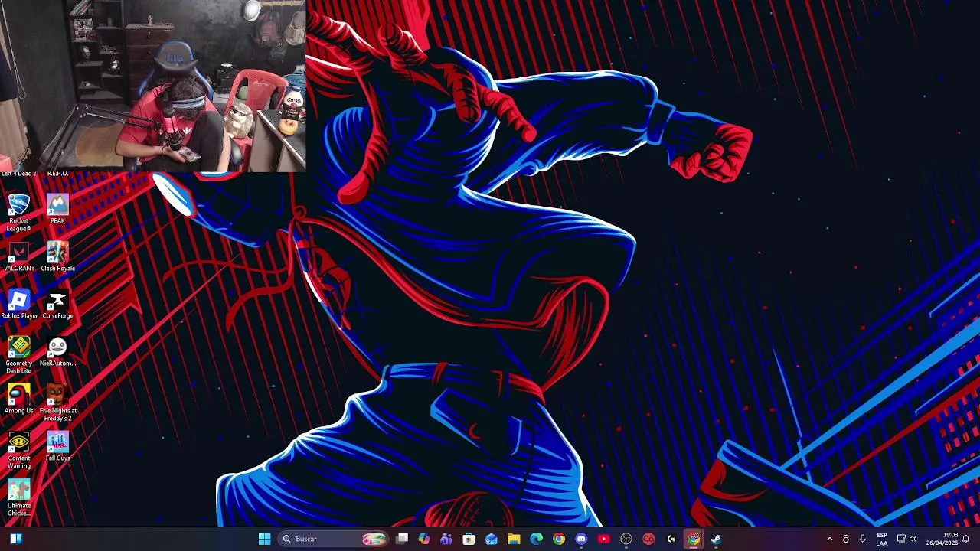Viewport: 980px width, 551px height.
Task: Open the YouTube app in taskbar
Action: tap(603, 539)
